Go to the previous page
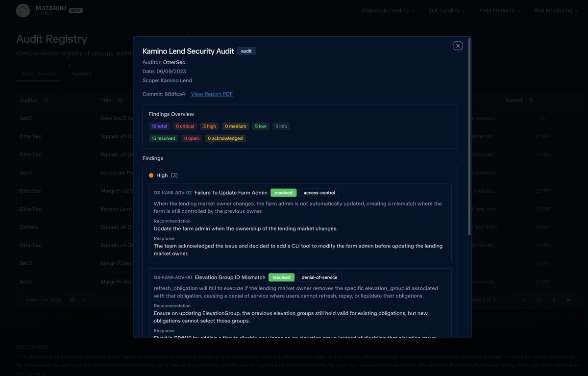588x376 pixels. [x=539, y=300]
